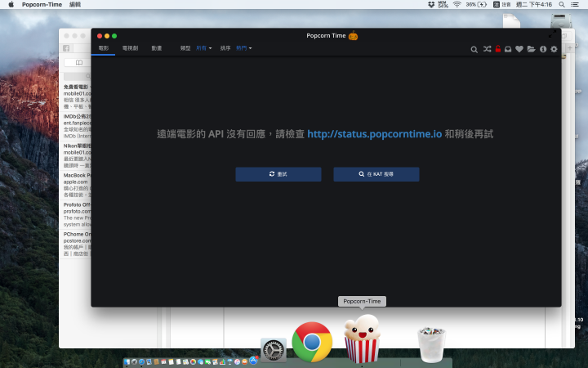Expand the 排序 sort dropdown showing 熱門
This screenshot has width=588, height=368.
pos(243,48)
